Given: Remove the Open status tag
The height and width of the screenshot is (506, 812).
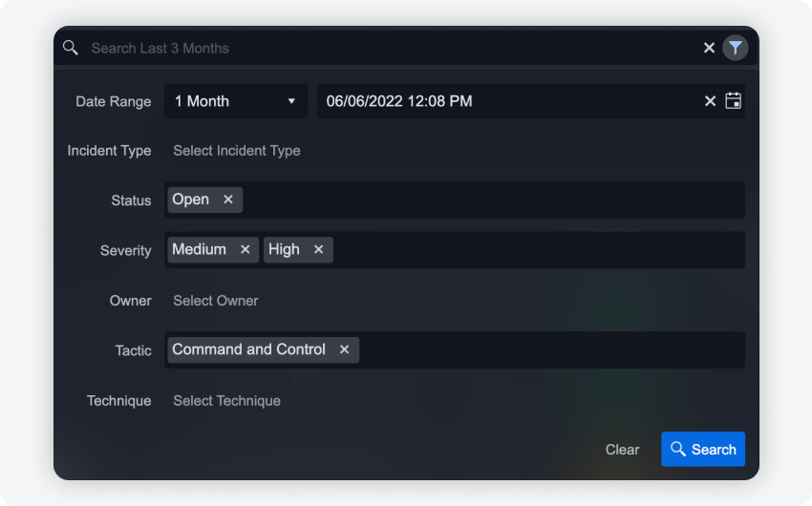Looking at the screenshot, I should point(228,200).
